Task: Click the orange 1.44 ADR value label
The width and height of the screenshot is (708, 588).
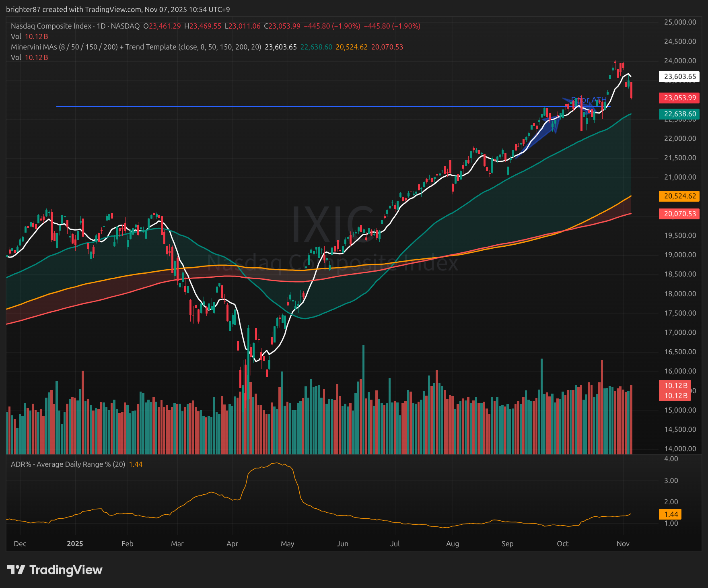Action: [671, 514]
